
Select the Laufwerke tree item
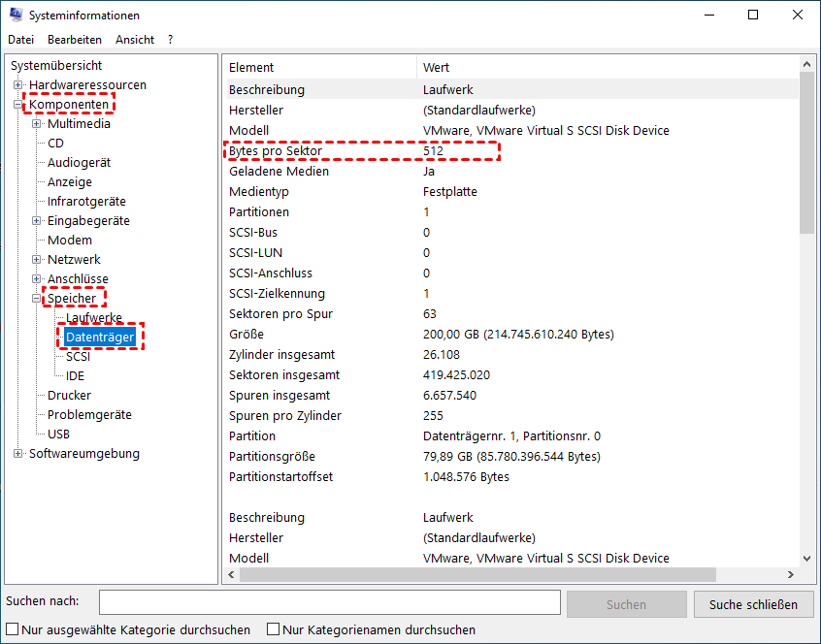click(x=94, y=317)
